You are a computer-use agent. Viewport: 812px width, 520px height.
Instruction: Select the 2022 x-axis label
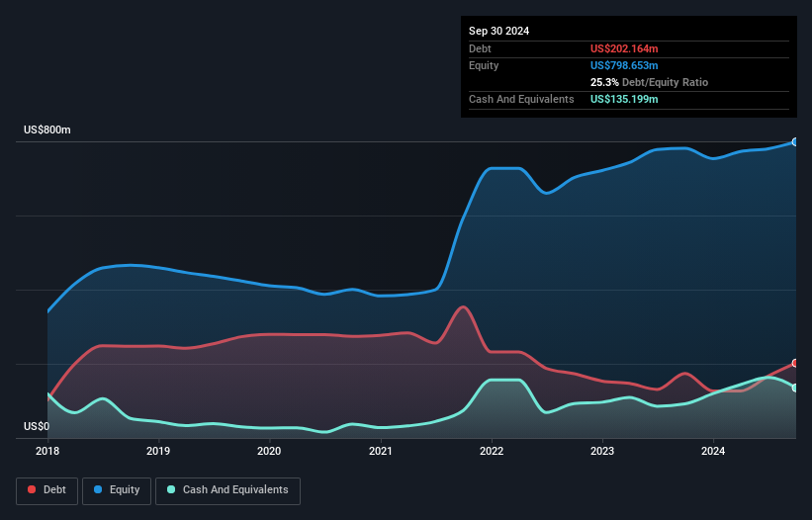coord(492,451)
